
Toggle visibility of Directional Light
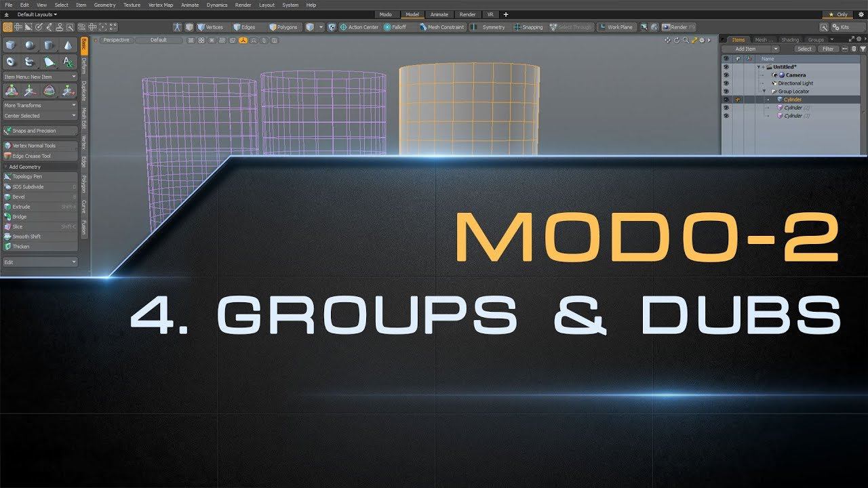726,83
